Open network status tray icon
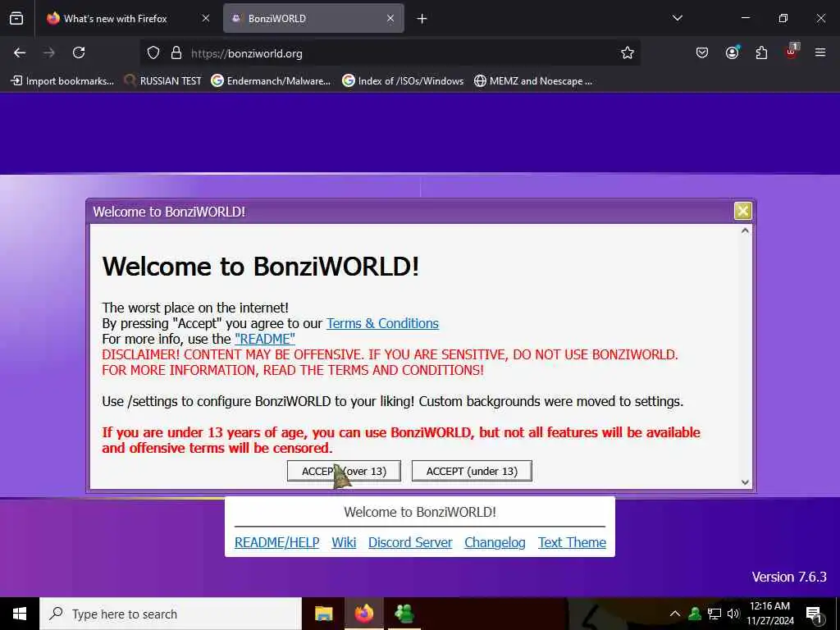 [714, 614]
